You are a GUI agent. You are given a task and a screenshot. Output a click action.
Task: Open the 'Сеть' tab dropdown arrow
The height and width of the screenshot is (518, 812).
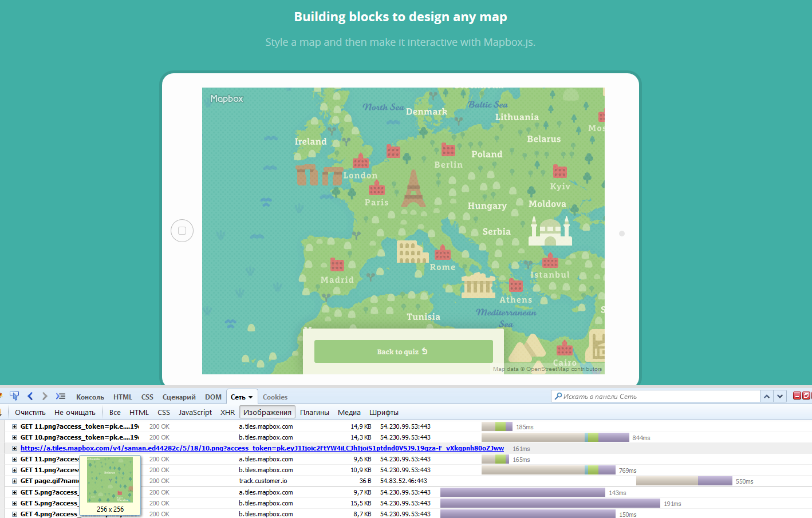coord(250,397)
